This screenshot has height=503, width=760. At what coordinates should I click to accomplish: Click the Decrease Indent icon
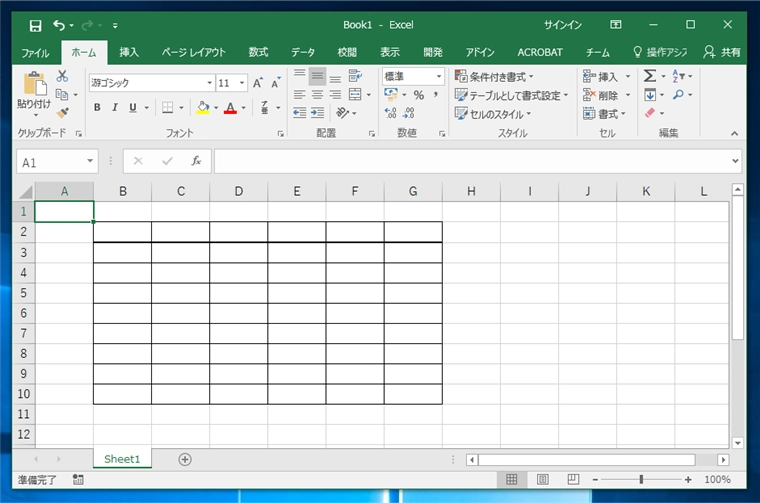pyautogui.click(x=300, y=113)
